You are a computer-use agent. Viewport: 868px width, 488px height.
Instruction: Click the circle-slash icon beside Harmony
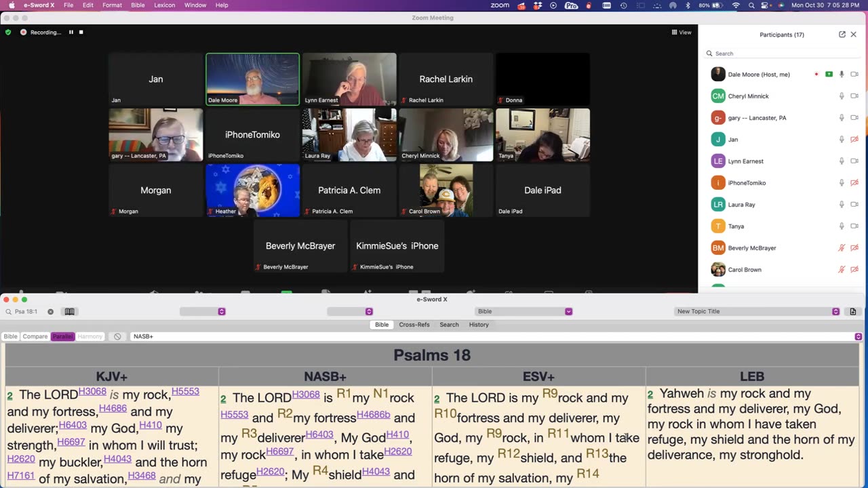[x=117, y=336]
